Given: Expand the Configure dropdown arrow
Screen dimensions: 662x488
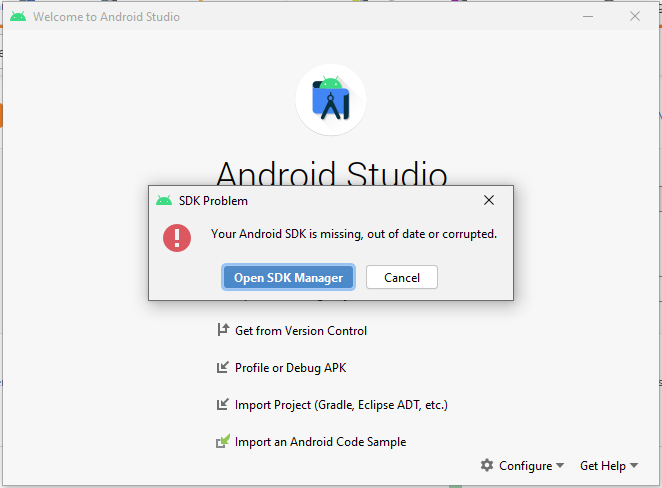Looking at the screenshot, I should 560,466.
